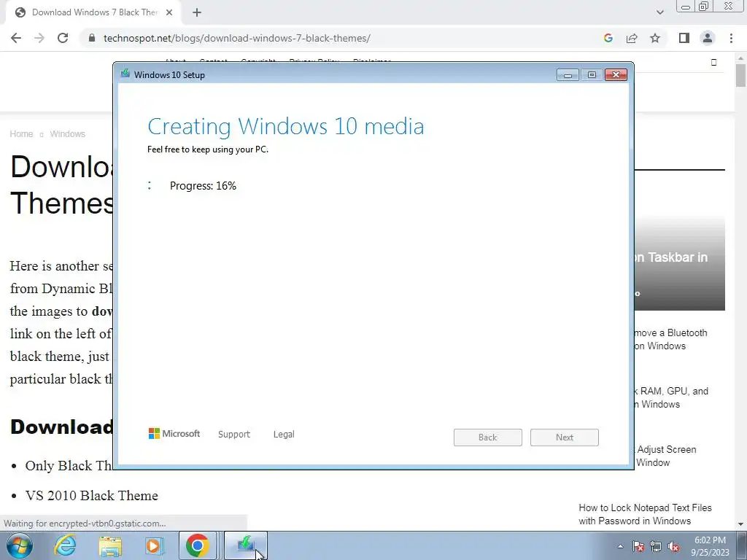Viewport: 747px width, 560px height.
Task: Open network tray icon
Action: coord(656,546)
